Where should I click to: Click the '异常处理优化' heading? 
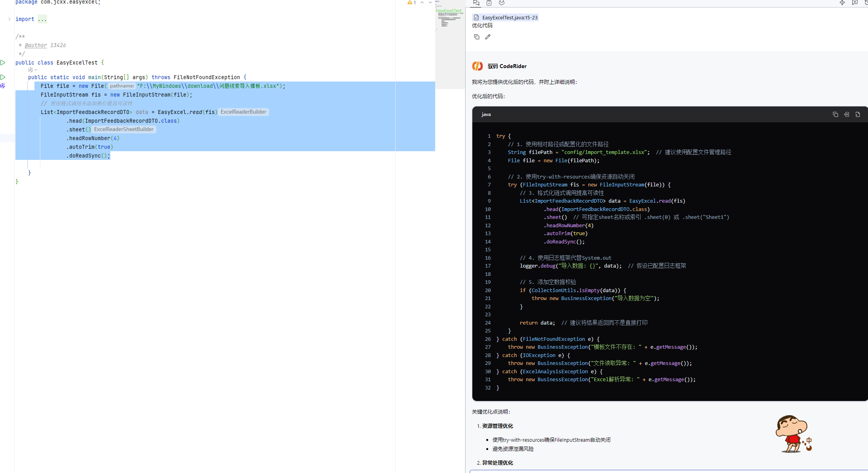pyautogui.click(x=497, y=463)
